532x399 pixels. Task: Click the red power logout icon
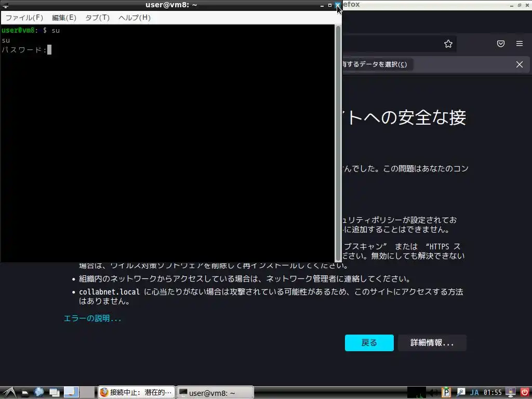(x=525, y=393)
